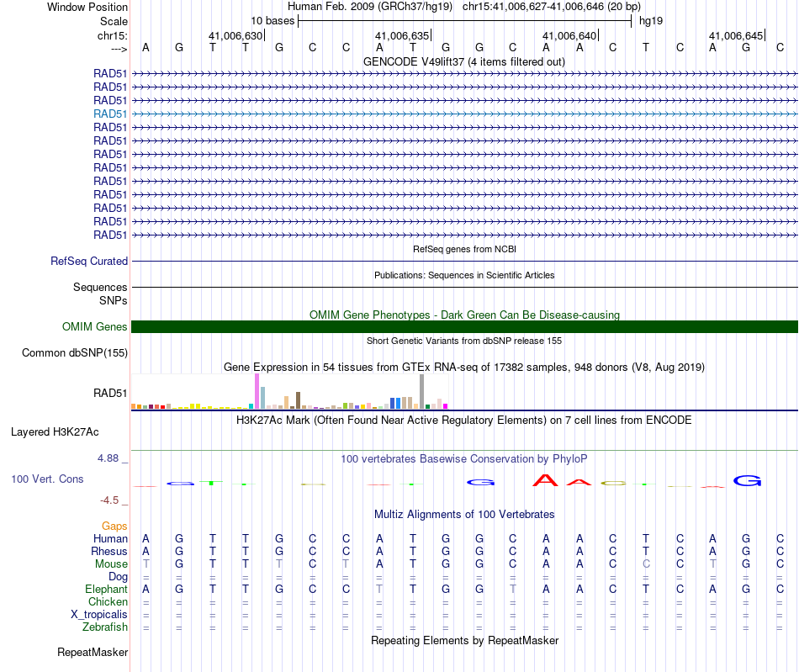The height and width of the screenshot is (672, 799).
Task: Open the RepeatMasker track label
Action: 93,652
